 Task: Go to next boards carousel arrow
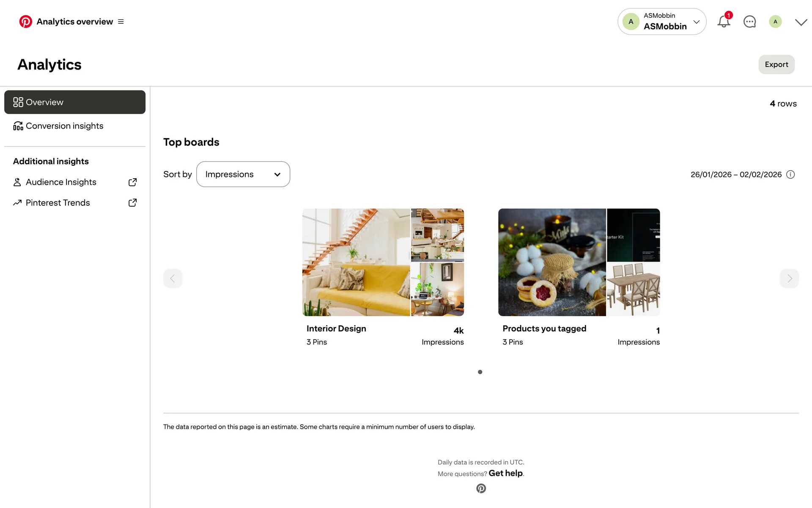tap(789, 278)
